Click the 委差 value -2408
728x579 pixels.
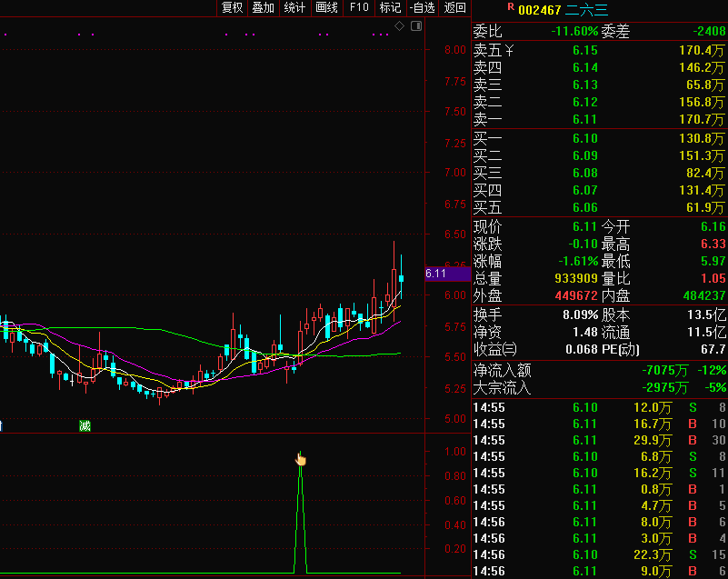click(x=709, y=32)
